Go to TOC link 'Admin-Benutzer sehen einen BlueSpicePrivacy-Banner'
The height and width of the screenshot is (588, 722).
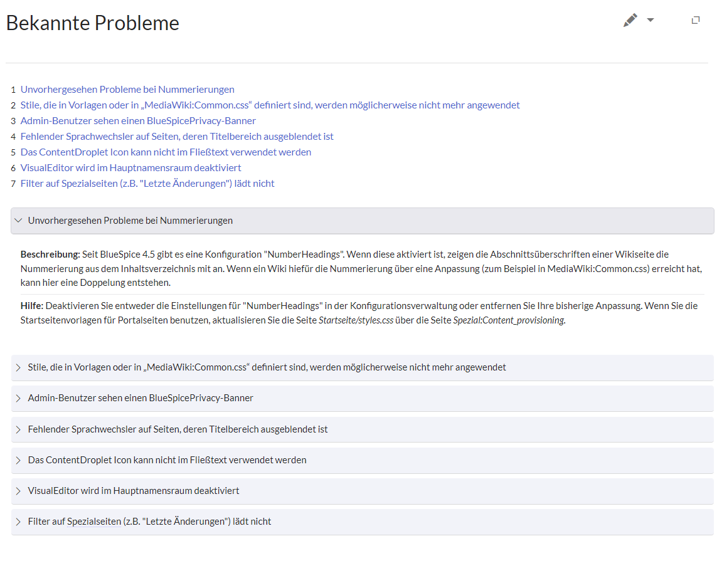click(x=138, y=121)
